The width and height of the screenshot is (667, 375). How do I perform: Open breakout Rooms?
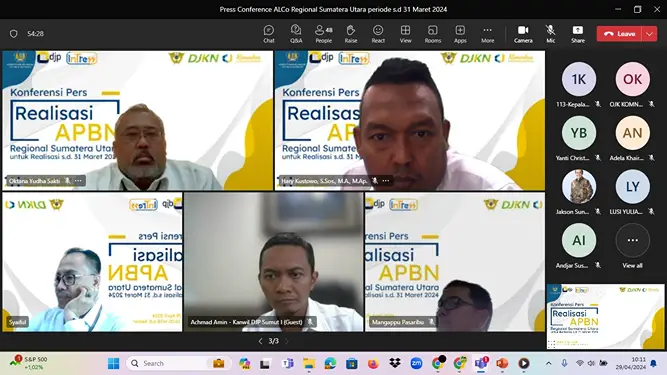pos(433,34)
